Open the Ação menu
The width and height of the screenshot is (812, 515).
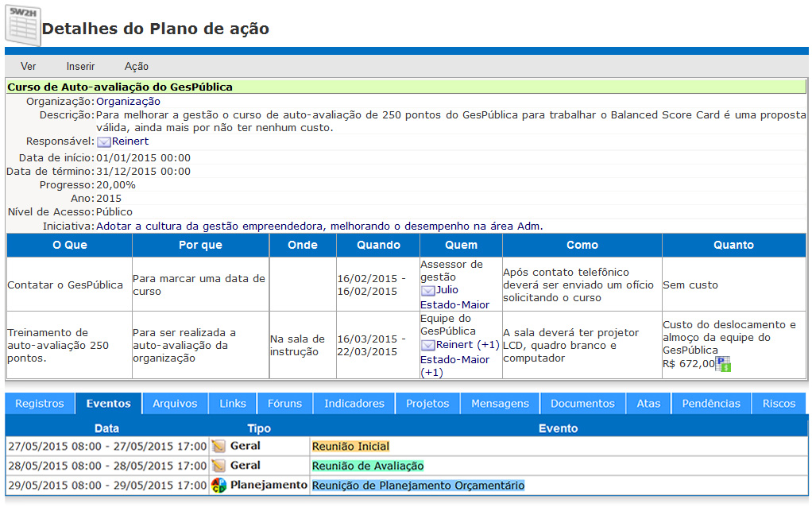(136, 66)
